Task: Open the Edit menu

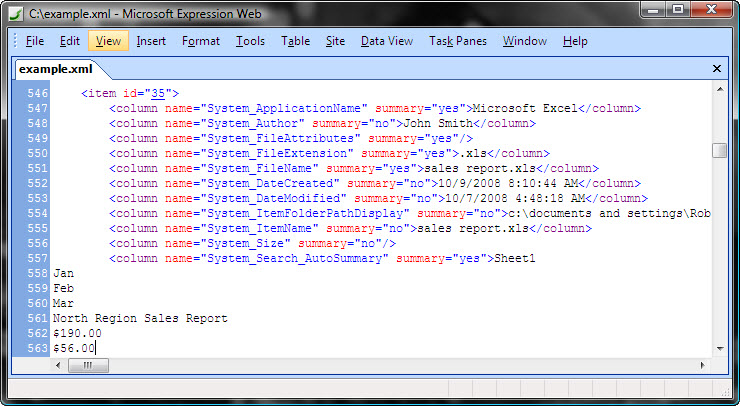Action: [69, 41]
